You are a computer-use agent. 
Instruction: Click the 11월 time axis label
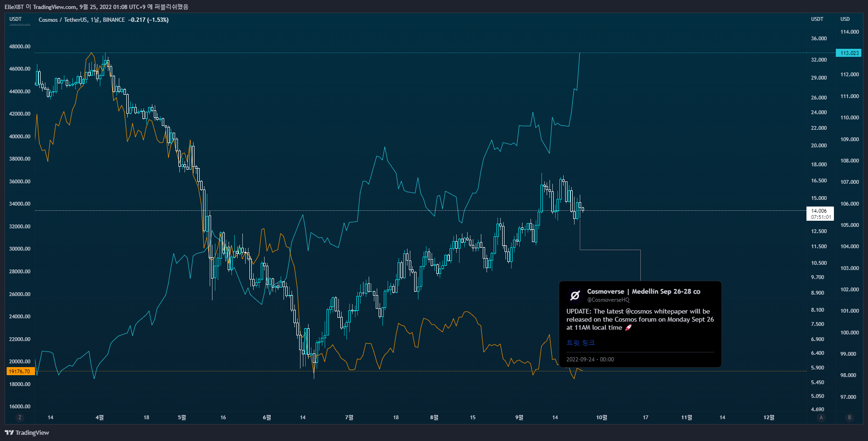coord(686,417)
